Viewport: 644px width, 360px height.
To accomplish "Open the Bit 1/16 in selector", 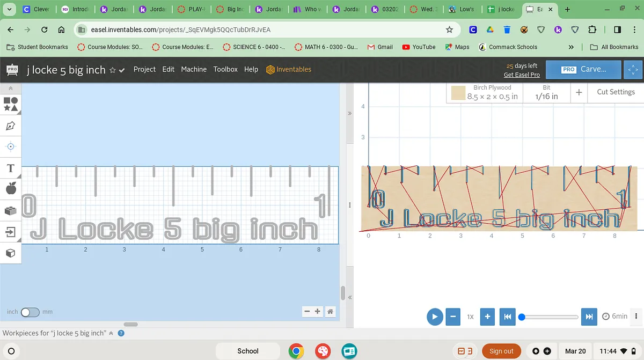I will point(546,92).
